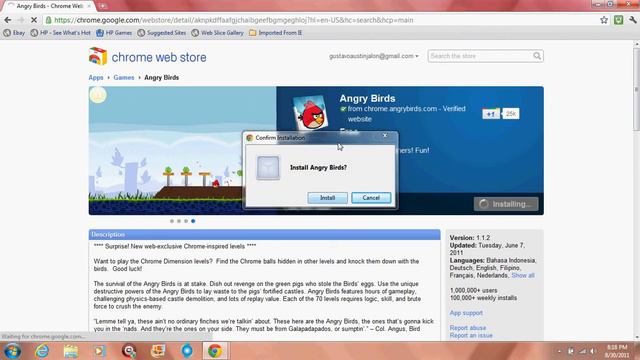Image resolution: width=640 pixels, height=360 pixels.
Task: Show hidden system tray icons
Action: (x=559, y=351)
